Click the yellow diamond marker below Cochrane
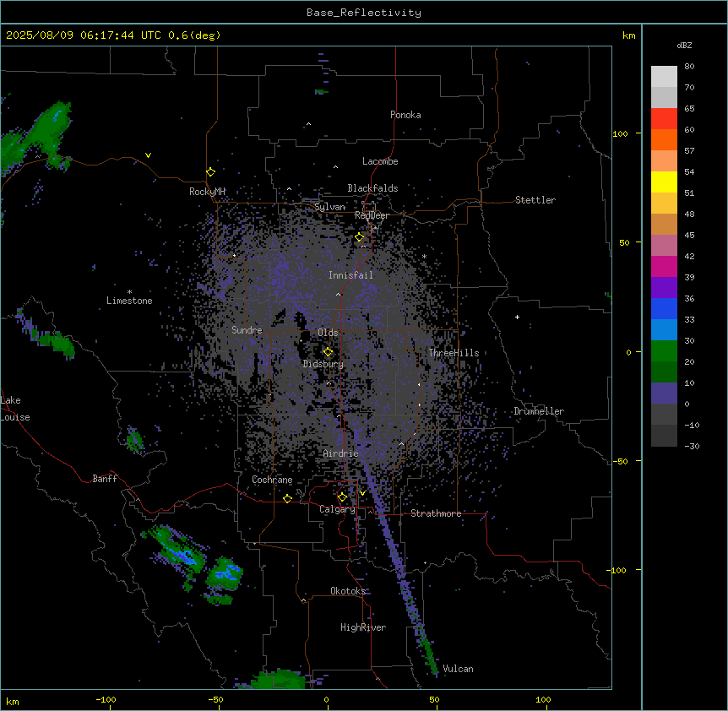The width and height of the screenshot is (728, 711). (287, 498)
